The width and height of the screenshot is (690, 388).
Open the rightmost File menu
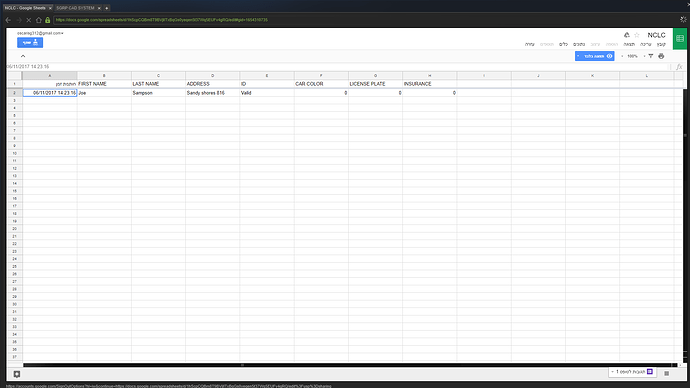coord(661,44)
